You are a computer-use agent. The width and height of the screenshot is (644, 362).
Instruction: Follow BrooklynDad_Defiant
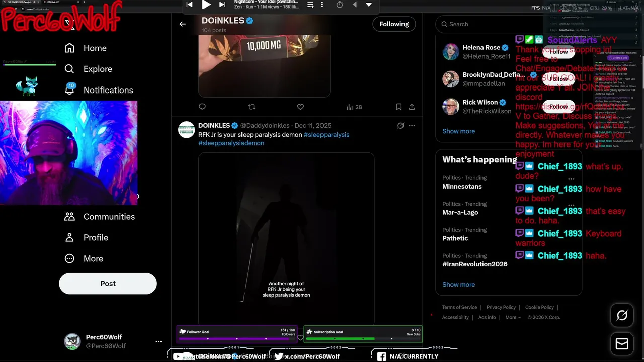(558, 79)
